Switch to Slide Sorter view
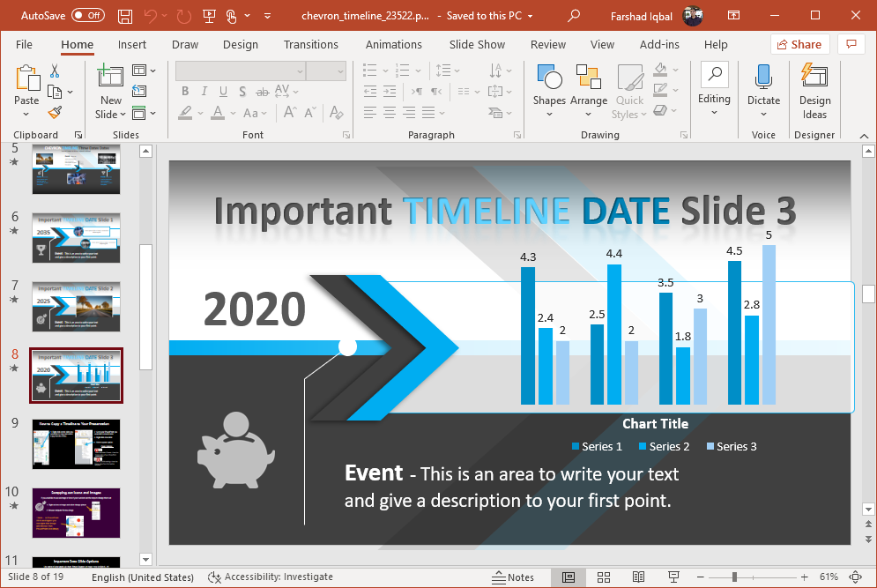This screenshot has height=588, width=877. pos(604,577)
